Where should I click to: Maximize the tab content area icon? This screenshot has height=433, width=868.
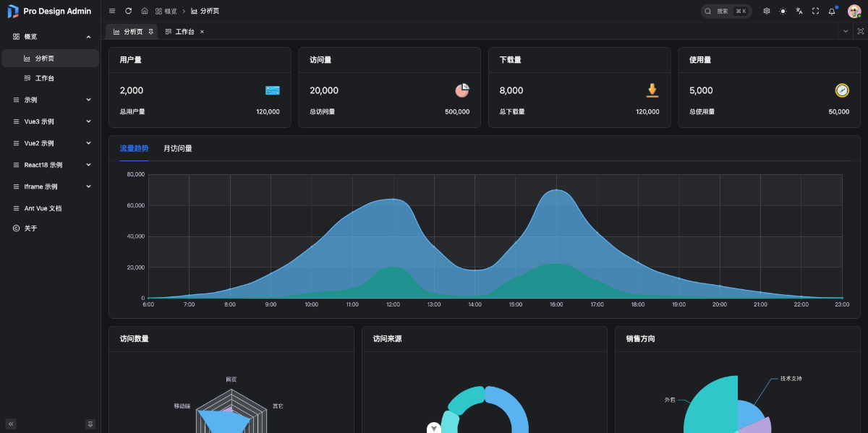(861, 31)
